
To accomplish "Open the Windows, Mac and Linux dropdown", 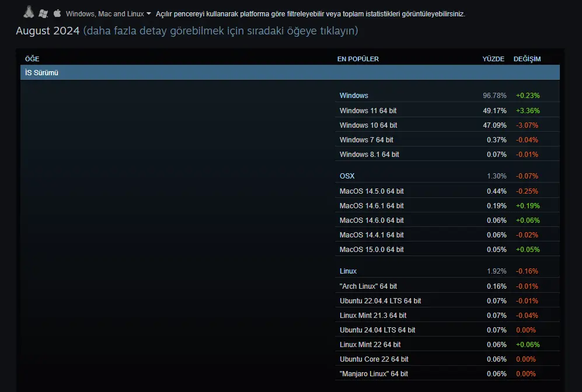I will 108,14.
